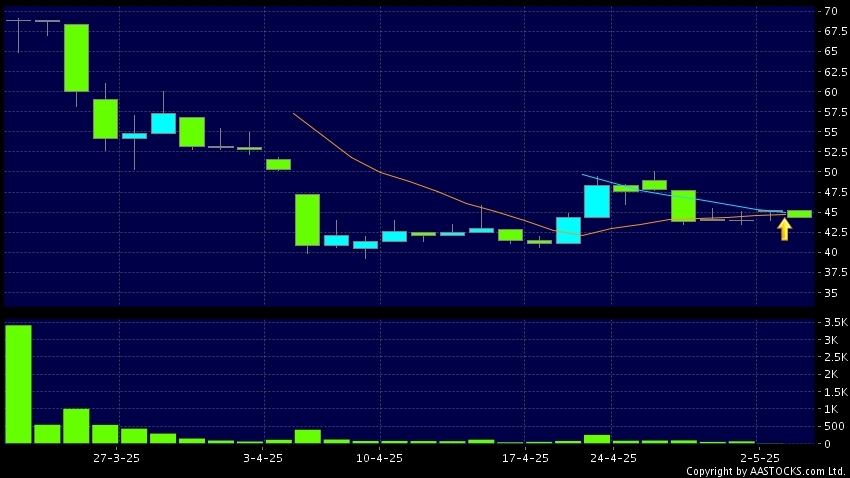
Task: Click the 60 price axis label
Action: pos(830,92)
